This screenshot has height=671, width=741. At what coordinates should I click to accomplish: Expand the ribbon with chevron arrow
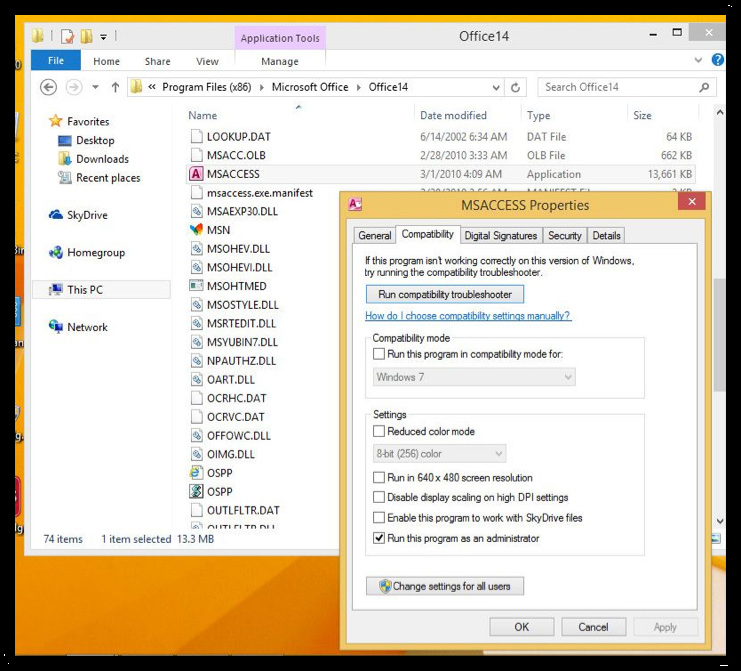pos(698,60)
